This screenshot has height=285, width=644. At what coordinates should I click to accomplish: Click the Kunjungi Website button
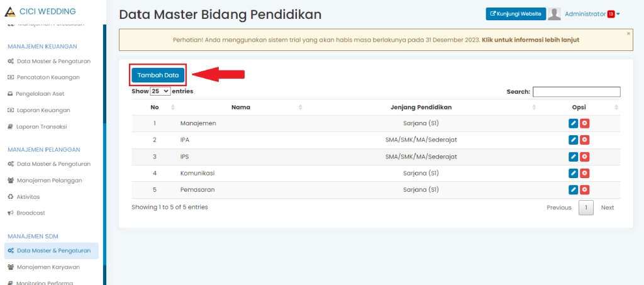pos(516,14)
